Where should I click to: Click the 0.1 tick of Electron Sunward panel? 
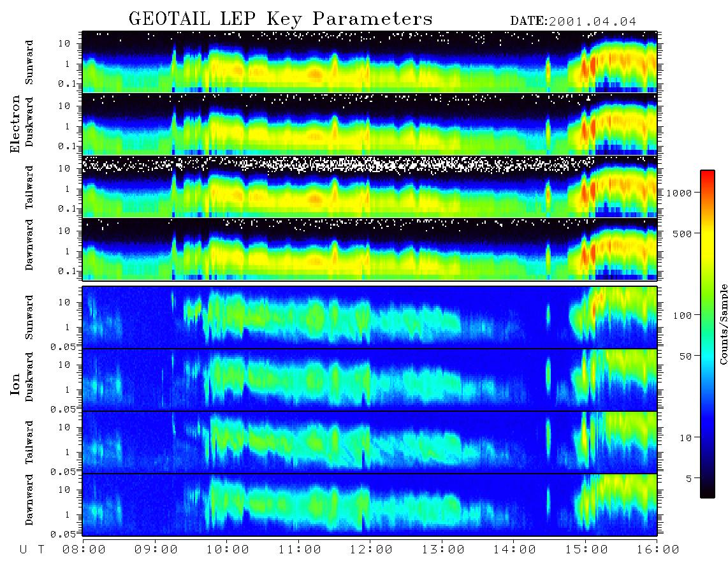(x=67, y=84)
